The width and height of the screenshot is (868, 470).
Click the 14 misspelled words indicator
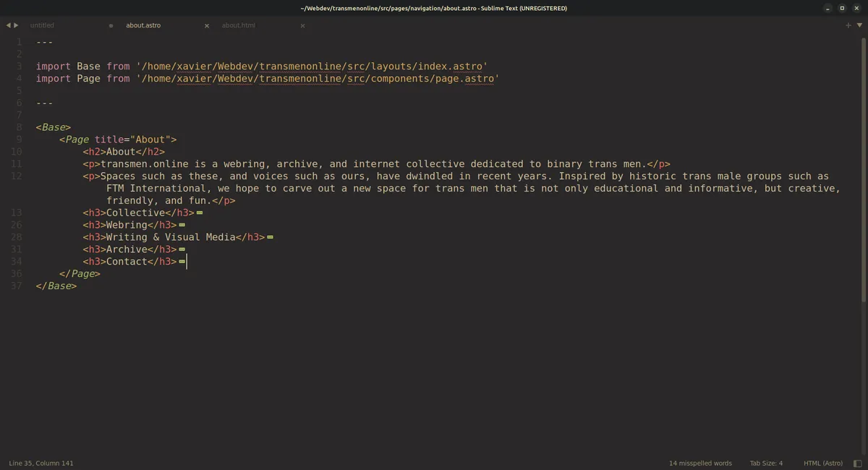[700, 463]
